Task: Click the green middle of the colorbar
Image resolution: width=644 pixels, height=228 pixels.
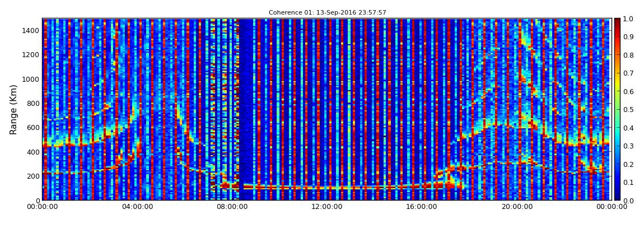Action: [618, 109]
